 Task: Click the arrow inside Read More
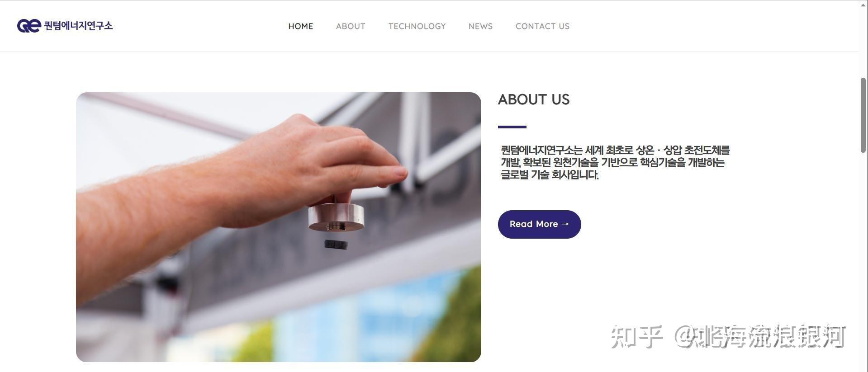click(x=565, y=224)
